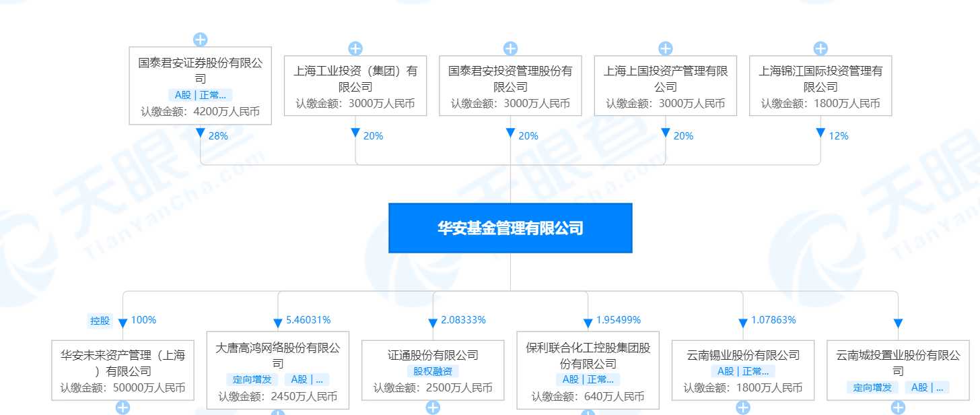Open 证通股份有限公司 company name

click(x=433, y=355)
